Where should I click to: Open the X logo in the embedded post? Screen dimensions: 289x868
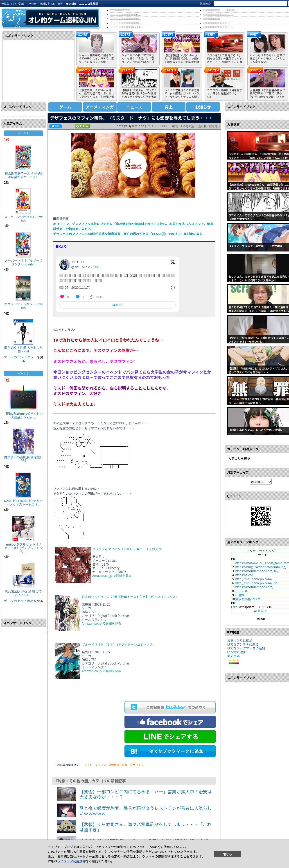pos(173,262)
